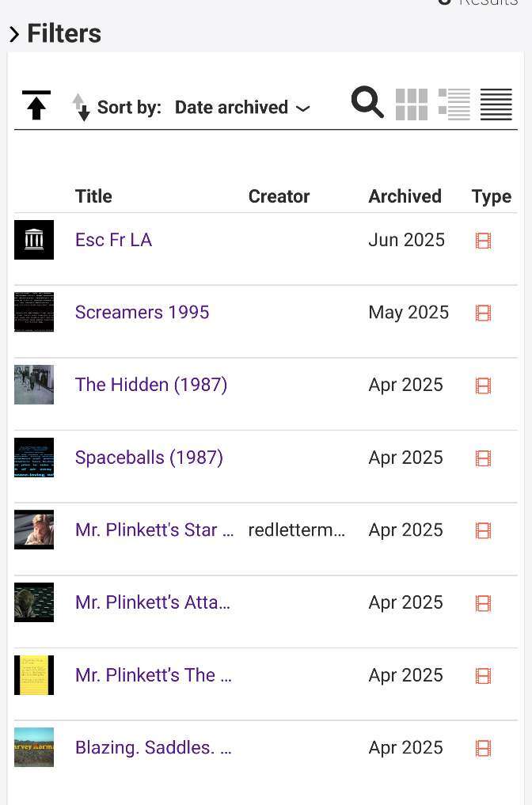The image size is (532, 805).
Task: Open the Spaceballs (1987) title
Action: pos(149,458)
